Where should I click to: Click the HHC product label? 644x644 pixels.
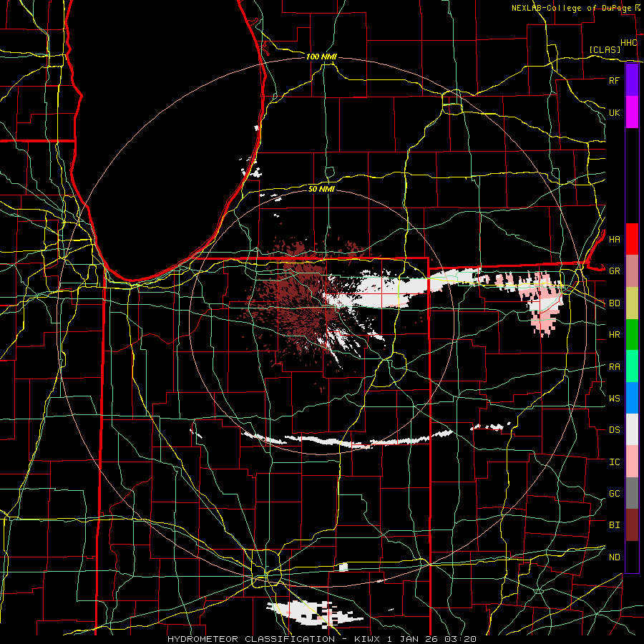point(628,43)
